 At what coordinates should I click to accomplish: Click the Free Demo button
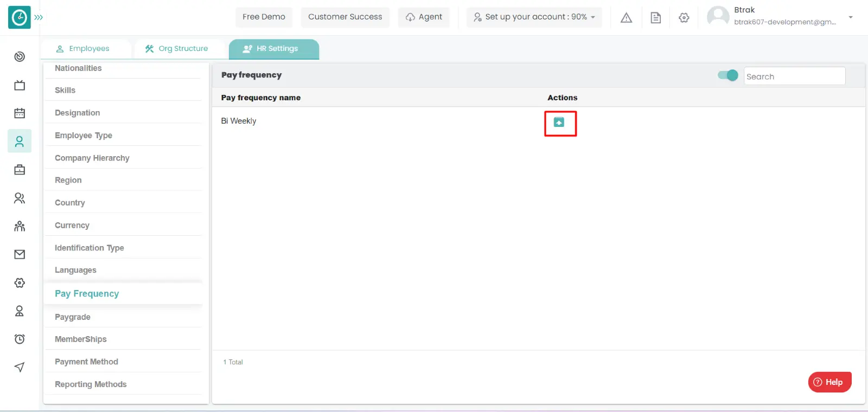click(264, 17)
